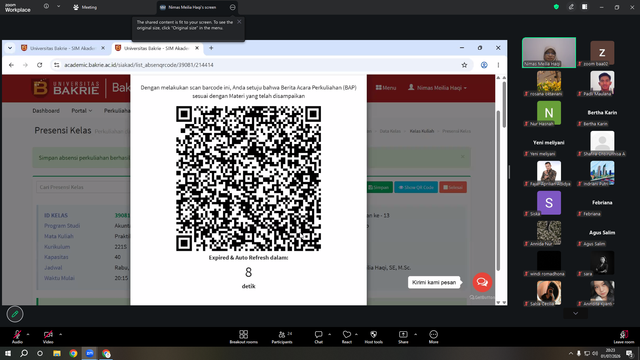Open File Explorer from taskbar
The width and height of the screenshot is (640, 360).
(57, 353)
